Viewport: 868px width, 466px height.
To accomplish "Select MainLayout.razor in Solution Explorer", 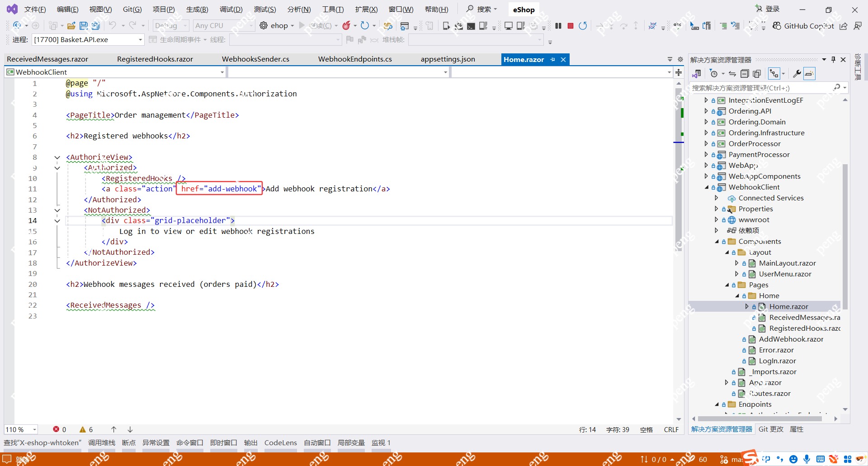I will click(787, 263).
